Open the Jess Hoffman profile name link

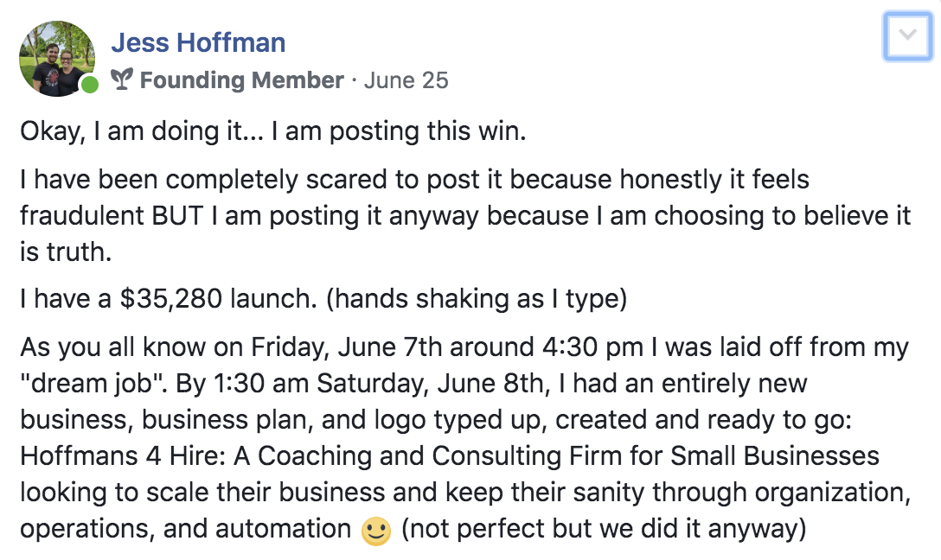[198, 41]
